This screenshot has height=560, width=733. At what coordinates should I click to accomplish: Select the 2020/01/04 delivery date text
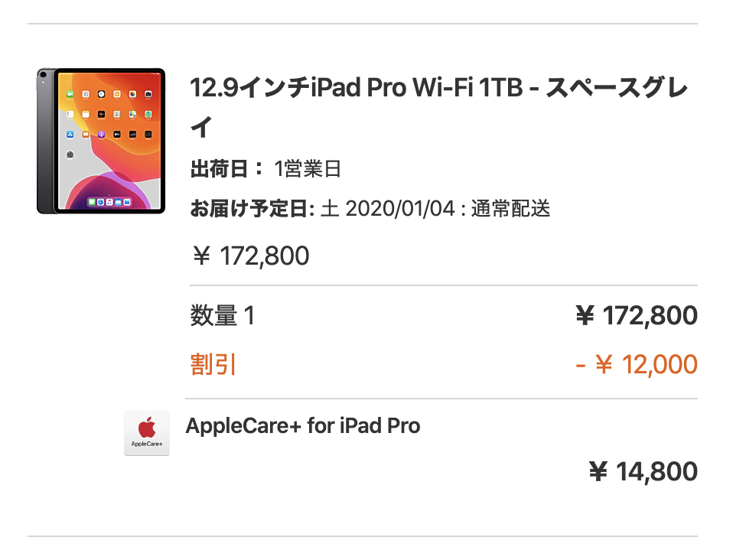pos(399,209)
